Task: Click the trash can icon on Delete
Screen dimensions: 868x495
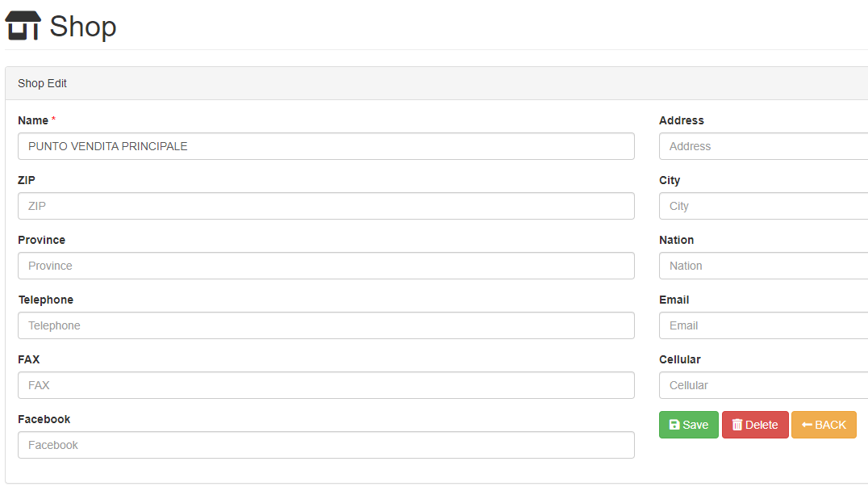Action: (737, 425)
